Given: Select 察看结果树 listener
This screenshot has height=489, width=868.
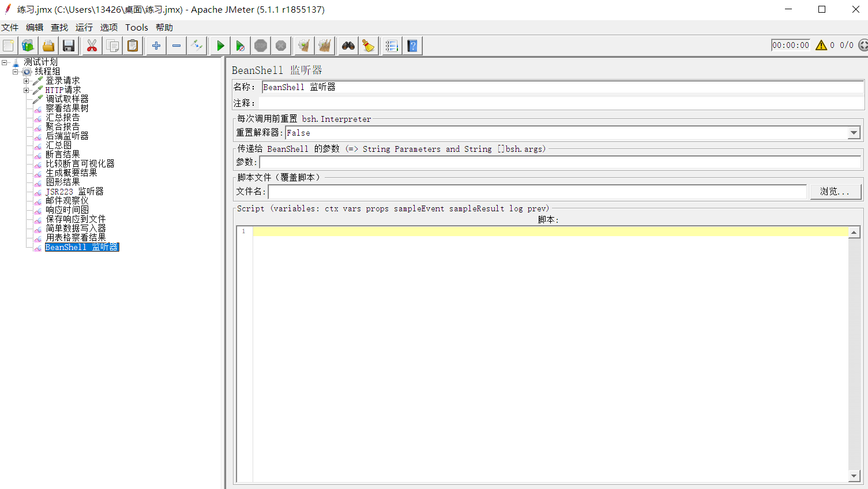Looking at the screenshot, I should (67, 109).
